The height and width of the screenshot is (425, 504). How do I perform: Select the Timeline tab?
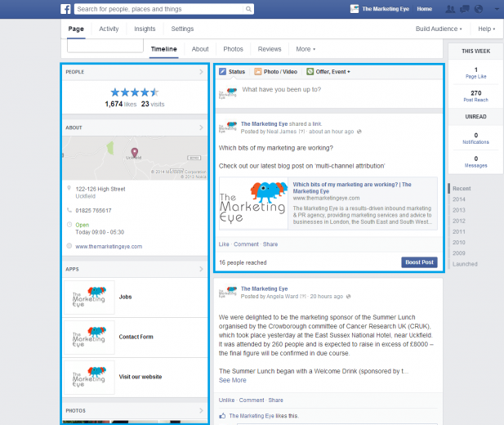pos(164,49)
